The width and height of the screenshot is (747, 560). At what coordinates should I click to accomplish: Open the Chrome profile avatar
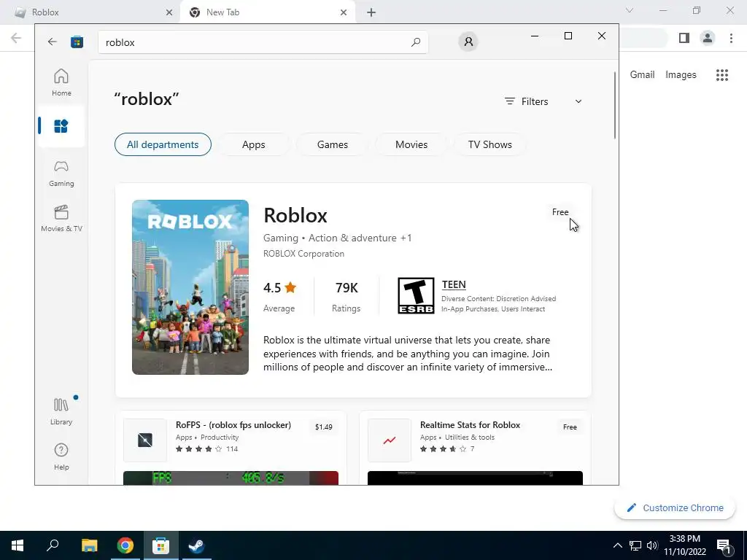click(x=708, y=38)
